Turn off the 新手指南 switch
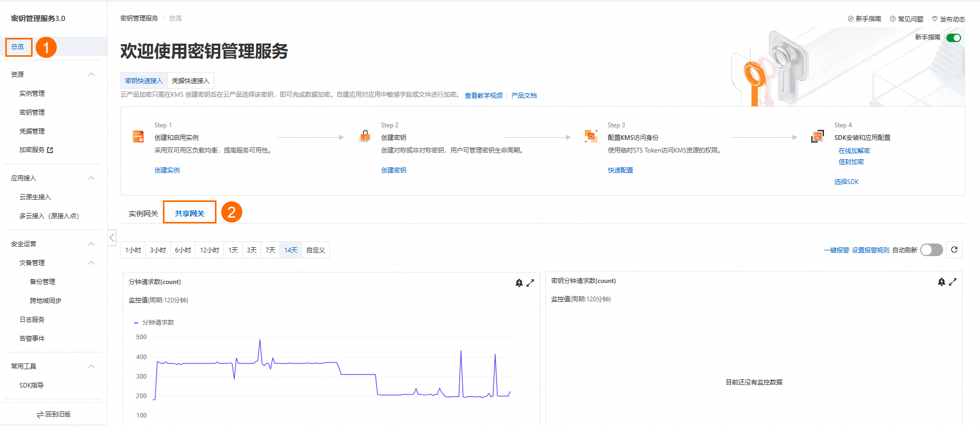Image resolution: width=980 pixels, height=426 pixels. click(x=954, y=38)
